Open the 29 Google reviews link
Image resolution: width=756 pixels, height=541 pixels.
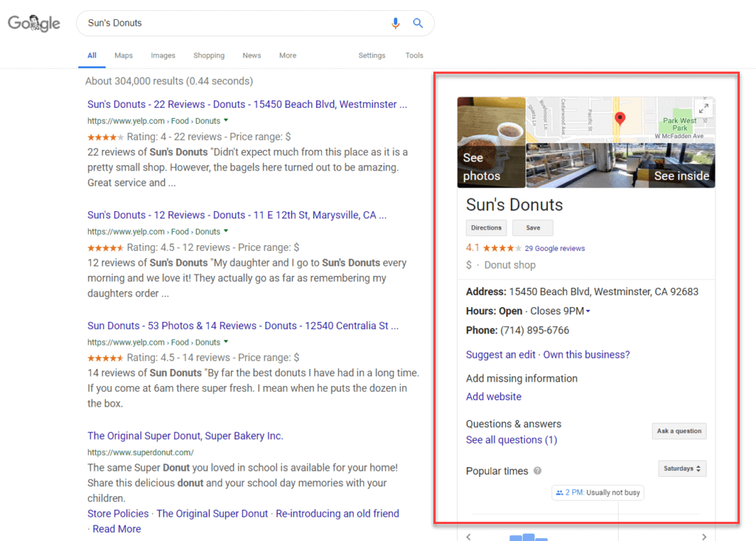(x=554, y=249)
